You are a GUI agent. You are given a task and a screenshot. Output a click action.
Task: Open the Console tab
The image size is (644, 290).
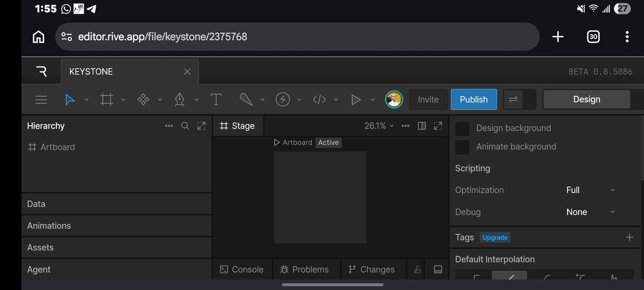pos(242,270)
